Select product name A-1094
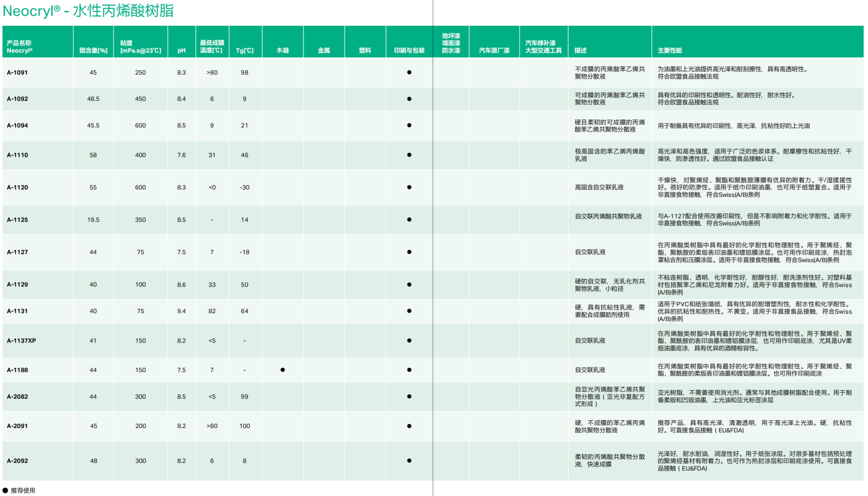Screen dimensions: 868x496 [18, 126]
